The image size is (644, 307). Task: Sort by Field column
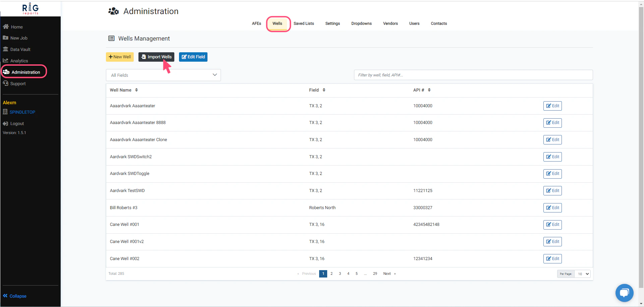(317, 90)
